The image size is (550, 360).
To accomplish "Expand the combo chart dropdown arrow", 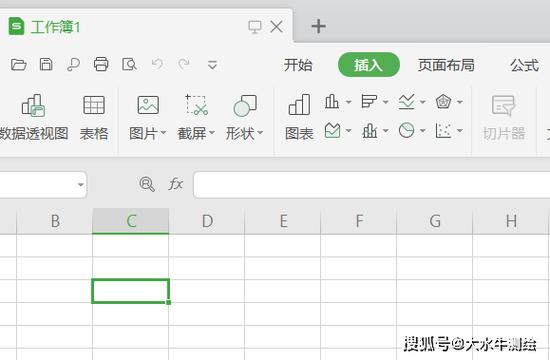I will pyautogui.click(x=385, y=131).
